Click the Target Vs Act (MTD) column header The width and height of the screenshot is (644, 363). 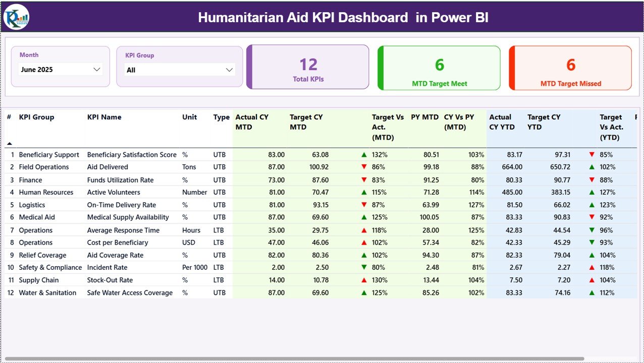[x=387, y=127]
